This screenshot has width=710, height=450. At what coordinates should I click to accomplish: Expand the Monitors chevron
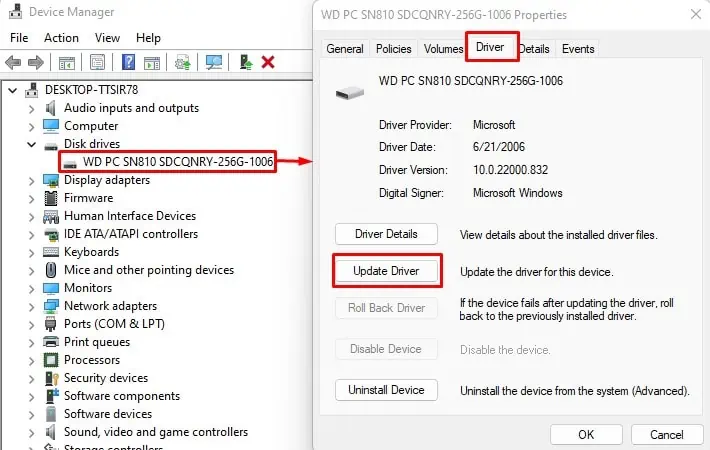[31, 289]
